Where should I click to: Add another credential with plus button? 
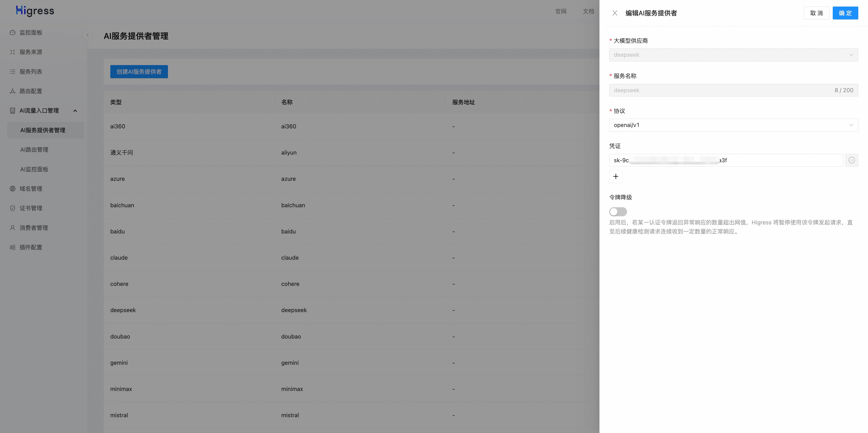615,176
